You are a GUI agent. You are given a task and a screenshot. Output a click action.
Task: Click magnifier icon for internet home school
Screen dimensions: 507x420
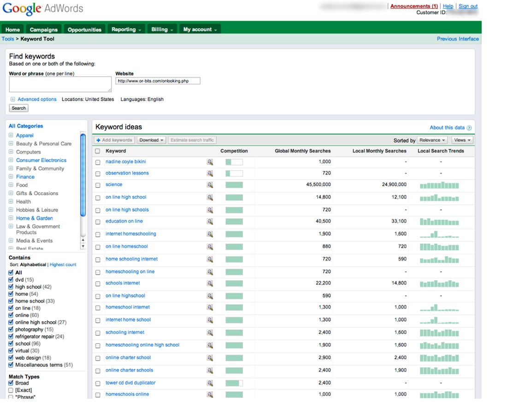210,320
